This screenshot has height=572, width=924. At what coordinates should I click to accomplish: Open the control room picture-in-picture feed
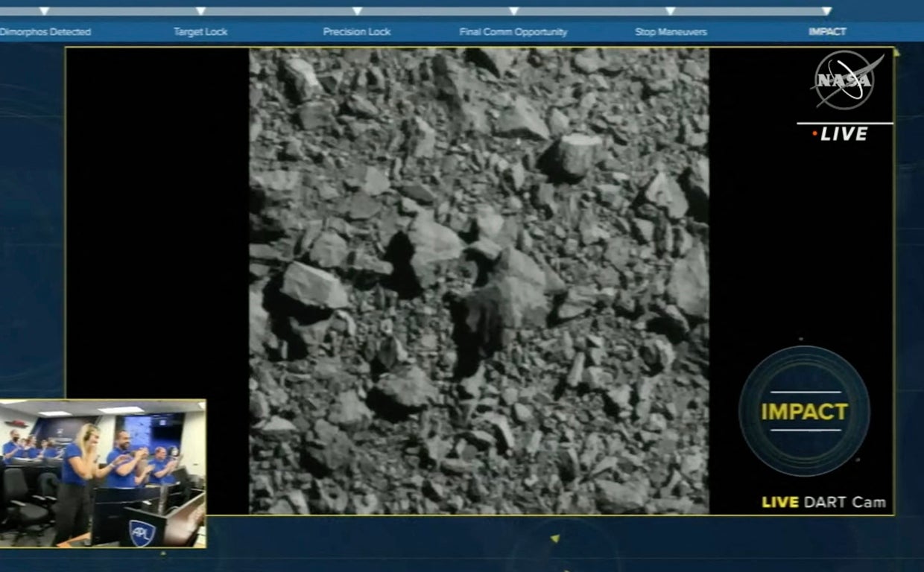pyautogui.click(x=102, y=474)
